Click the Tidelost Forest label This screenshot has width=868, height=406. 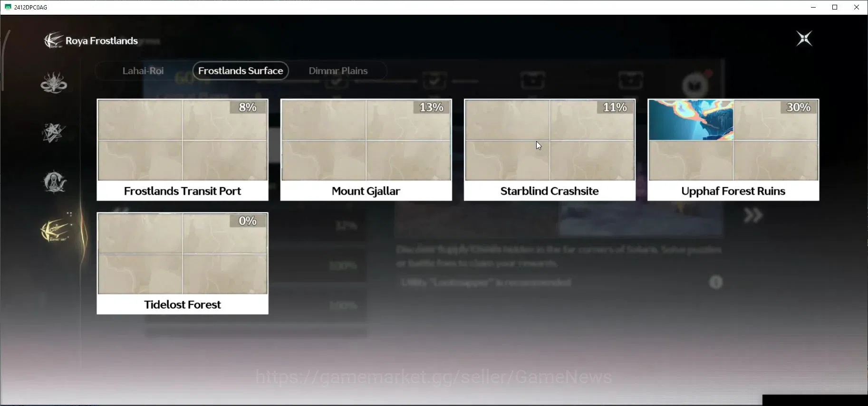tap(183, 304)
